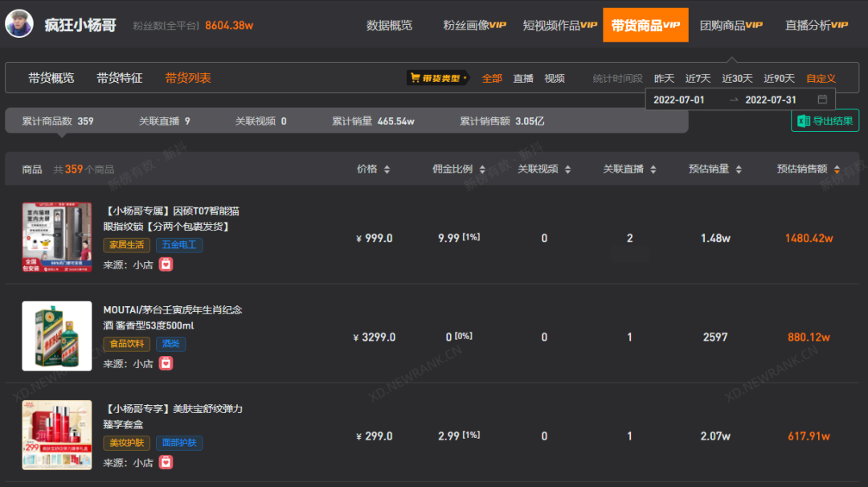Set time range to 昨天
Viewport: 868px width, 487px height.
[x=664, y=79]
